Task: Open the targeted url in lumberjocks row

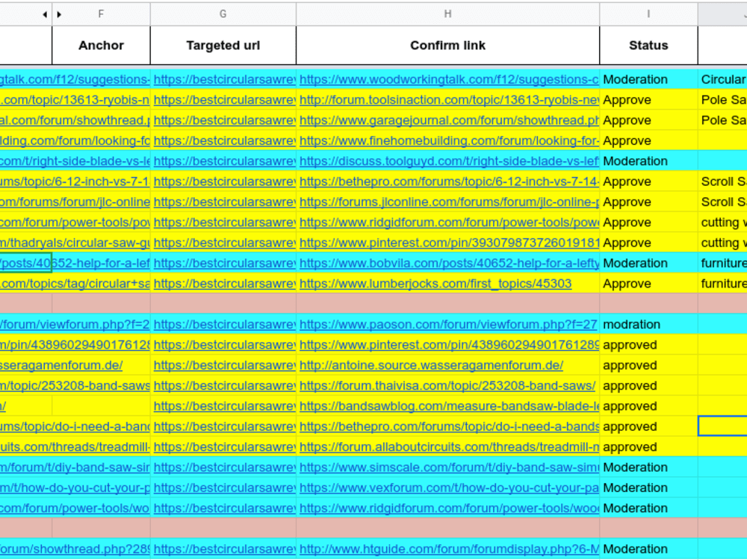Action: (224, 284)
